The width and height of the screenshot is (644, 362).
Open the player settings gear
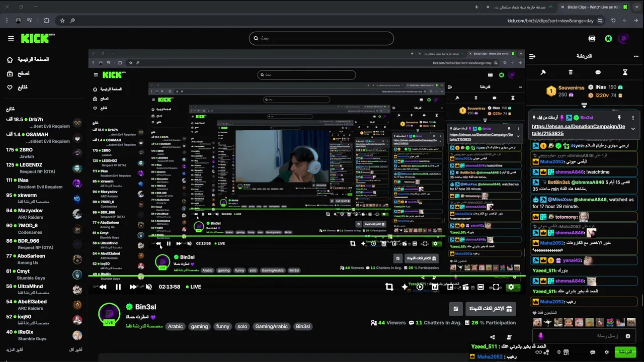click(511, 287)
